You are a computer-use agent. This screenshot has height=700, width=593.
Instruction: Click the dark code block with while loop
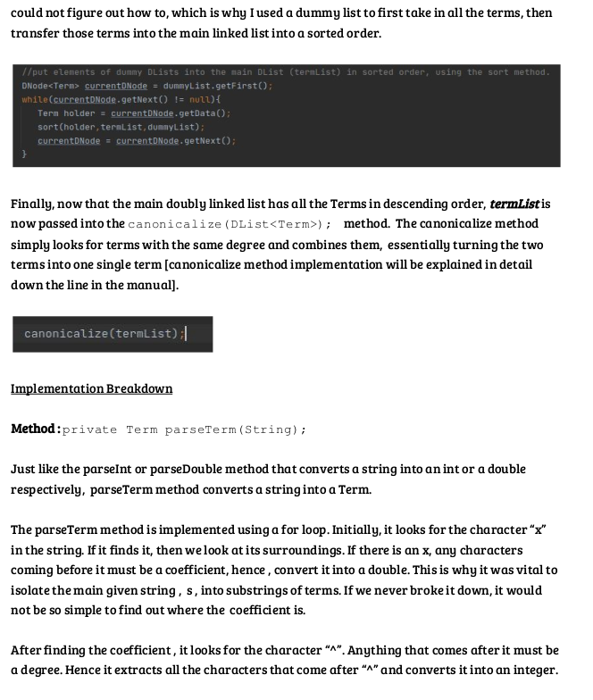click(286, 116)
